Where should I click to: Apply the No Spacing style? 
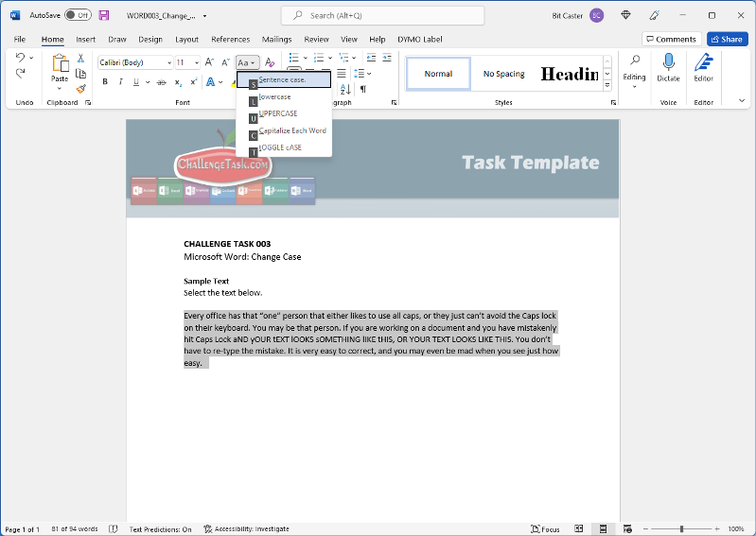point(503,74)
